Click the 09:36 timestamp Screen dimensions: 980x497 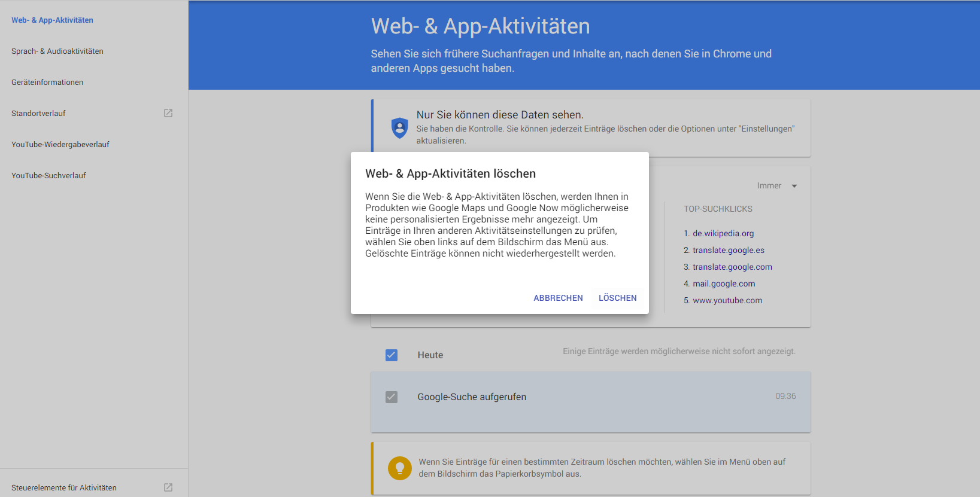click(x=785, y=396)
